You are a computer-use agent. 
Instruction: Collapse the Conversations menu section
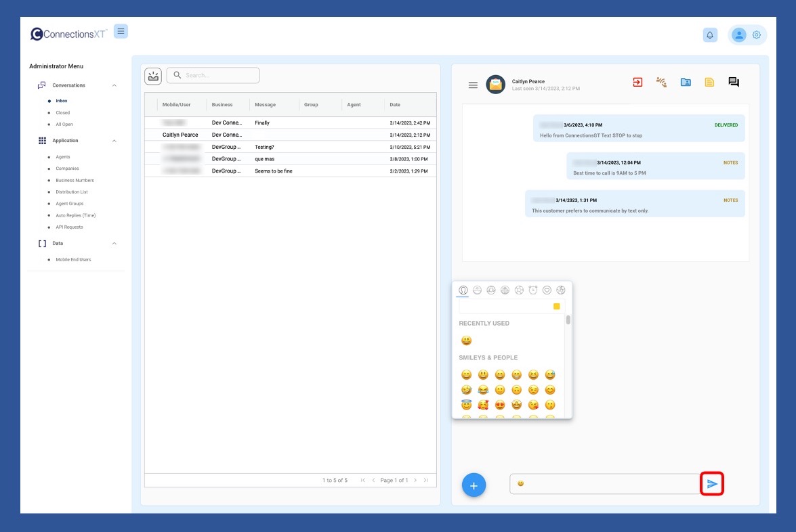point(114,85)
